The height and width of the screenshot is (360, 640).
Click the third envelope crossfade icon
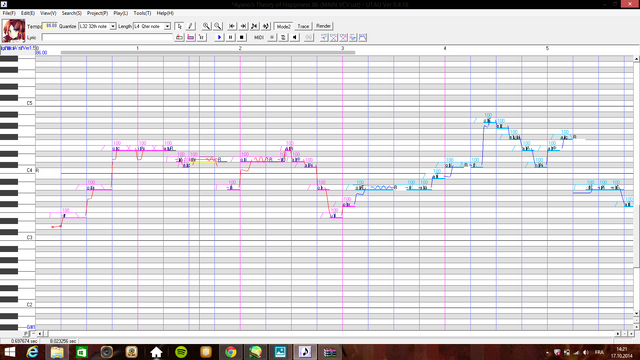click(x=344, y=38)
